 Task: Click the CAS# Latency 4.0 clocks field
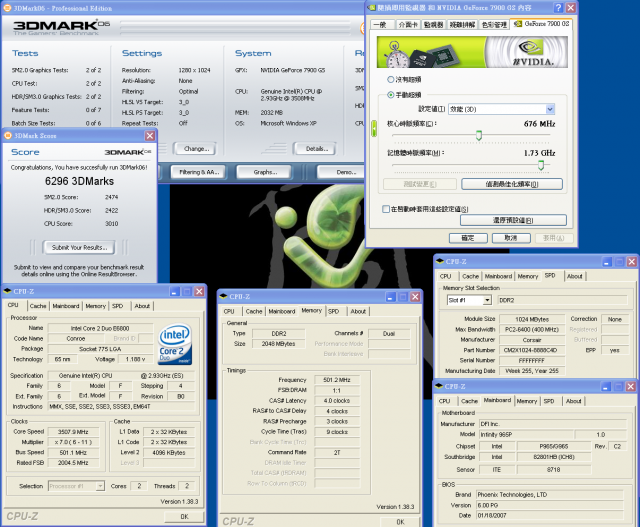[x=337, y=401]
